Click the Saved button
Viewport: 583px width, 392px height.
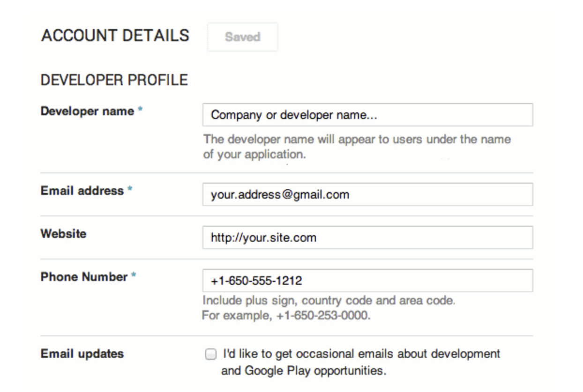point(242,37)
